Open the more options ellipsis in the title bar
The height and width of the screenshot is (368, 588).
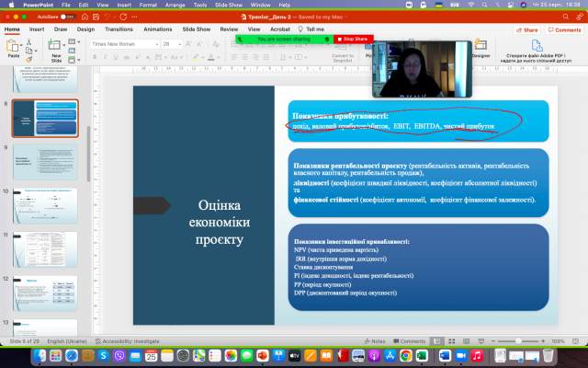click(134, 17)
